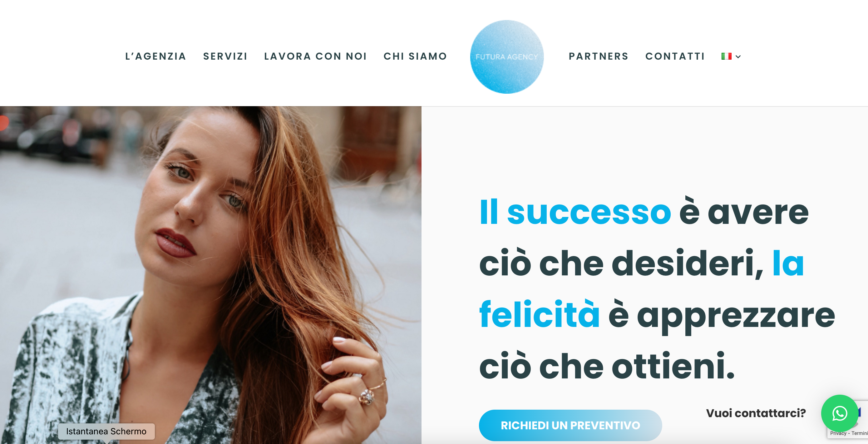Viewport: 868px width, 444px height.
Task: Expand the language dropdown chevron
Action: [738, 57]
